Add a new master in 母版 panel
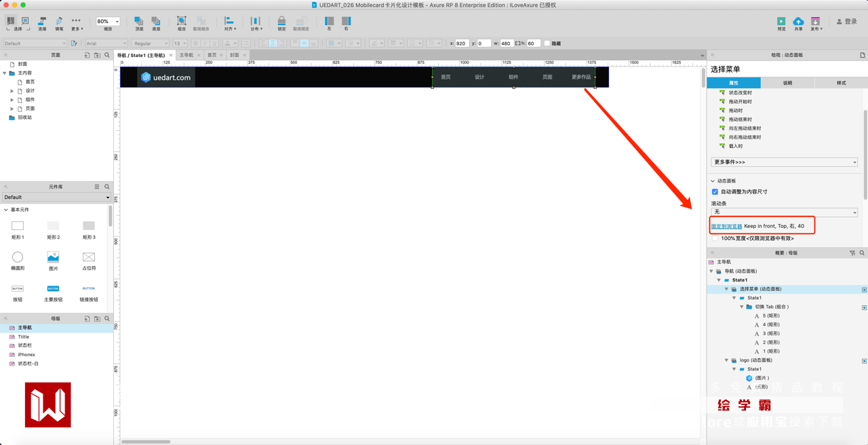 click(x=87, y=318)
